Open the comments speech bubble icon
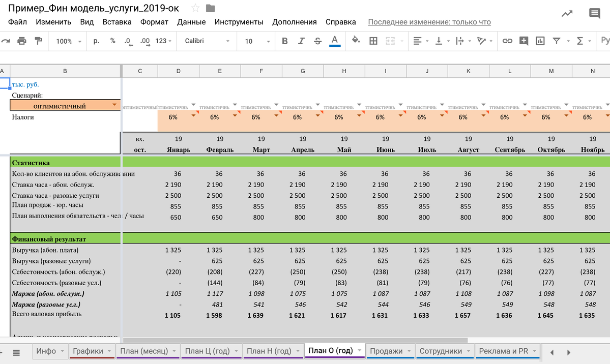The image size is (610, 364). pyautogui.click(x=594, y=14)
